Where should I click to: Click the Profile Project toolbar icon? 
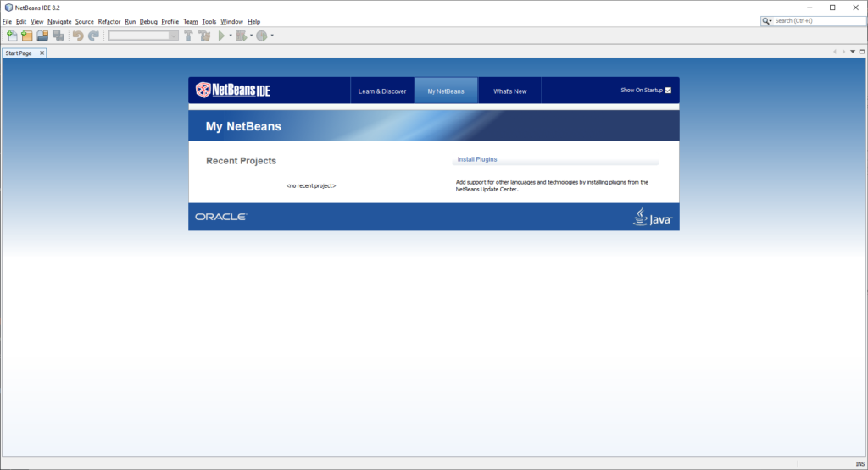pos(262,36)
